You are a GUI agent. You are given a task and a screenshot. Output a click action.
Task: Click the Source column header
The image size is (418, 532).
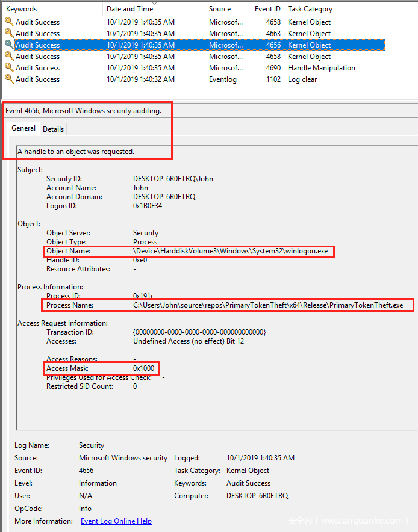220,9
